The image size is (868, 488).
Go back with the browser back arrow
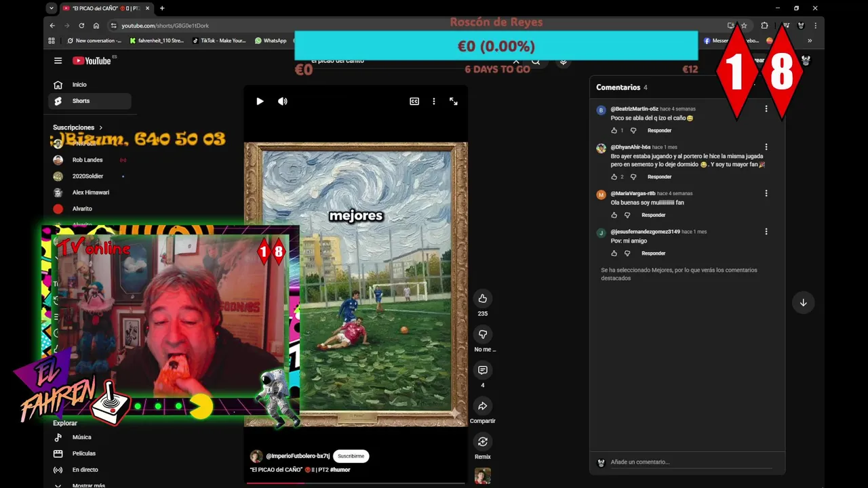click(52, 26)
